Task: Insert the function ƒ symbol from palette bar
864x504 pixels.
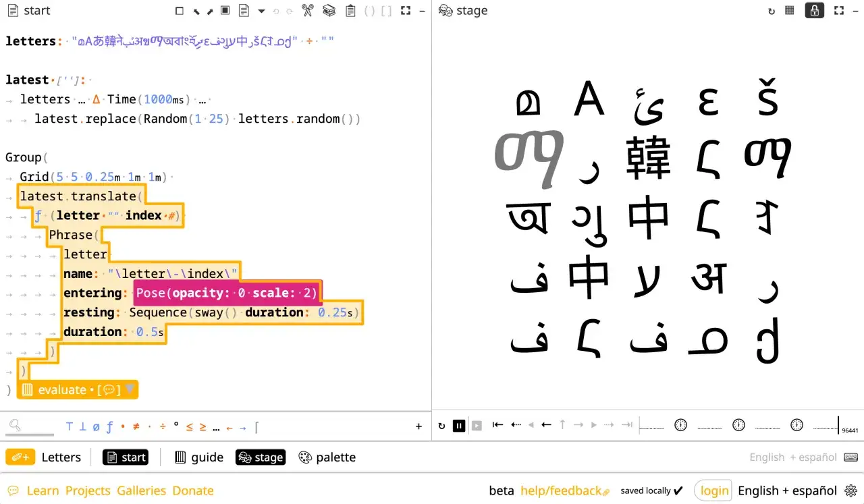Action: tap(109, 426)
